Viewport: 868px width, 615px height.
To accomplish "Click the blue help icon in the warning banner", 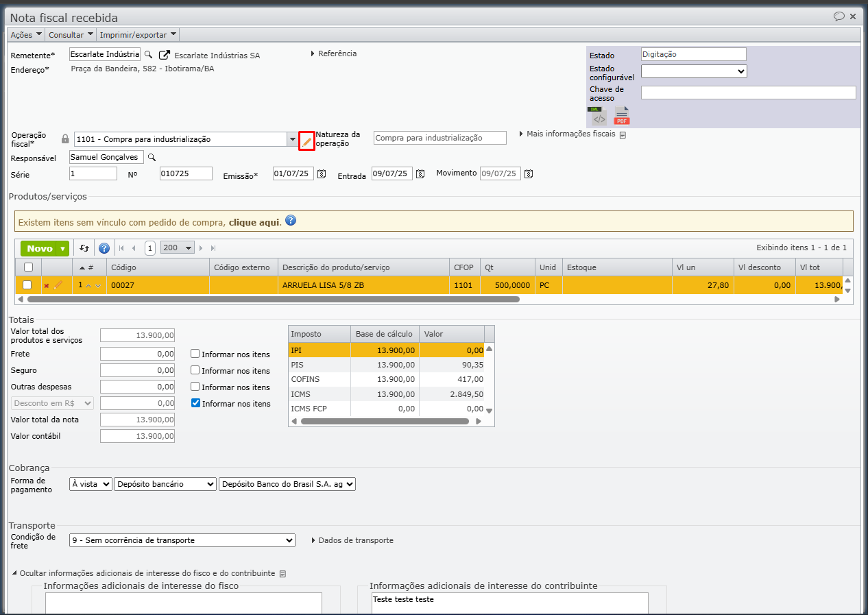I will (x=291, y=221).
